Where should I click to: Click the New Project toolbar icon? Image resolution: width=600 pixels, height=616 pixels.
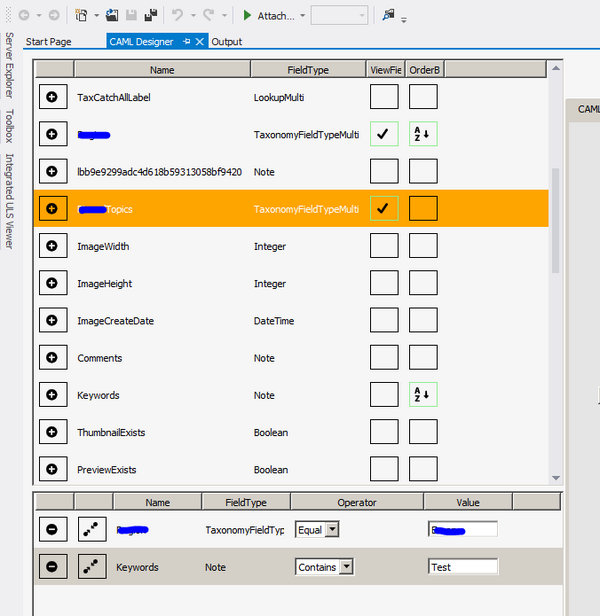coord(82,16)
